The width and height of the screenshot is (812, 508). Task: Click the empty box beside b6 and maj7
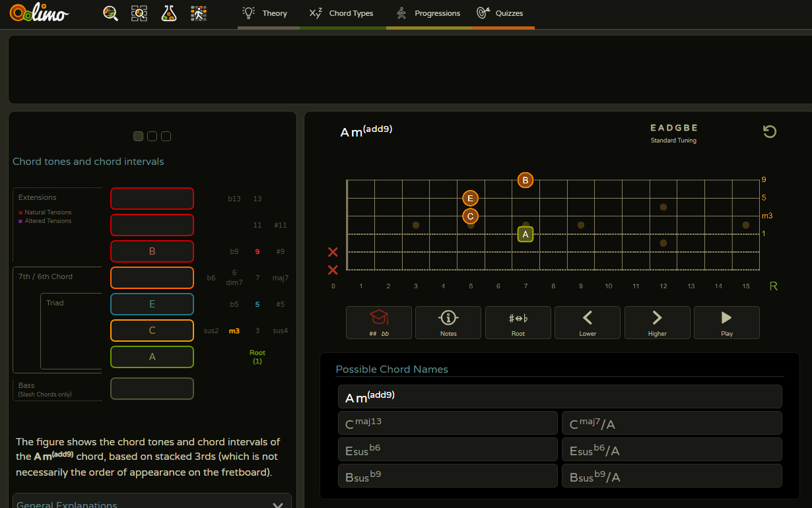152,278
